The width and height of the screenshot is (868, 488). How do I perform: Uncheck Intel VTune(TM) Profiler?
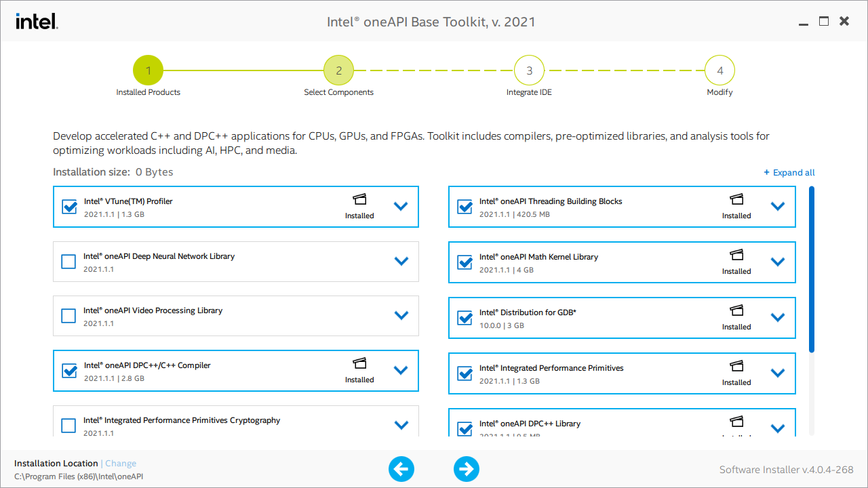[x=68, y=207]
